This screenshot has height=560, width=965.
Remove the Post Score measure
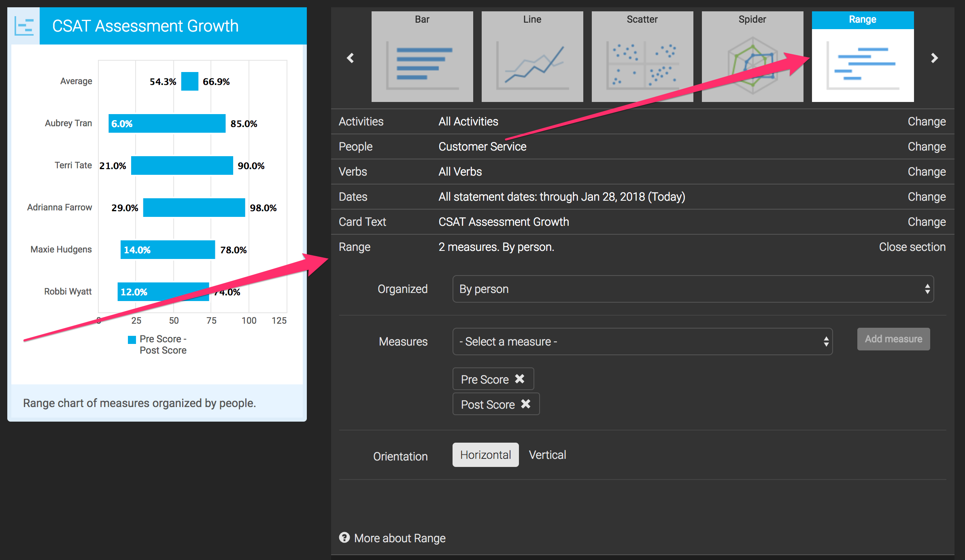tap(526, 404)
